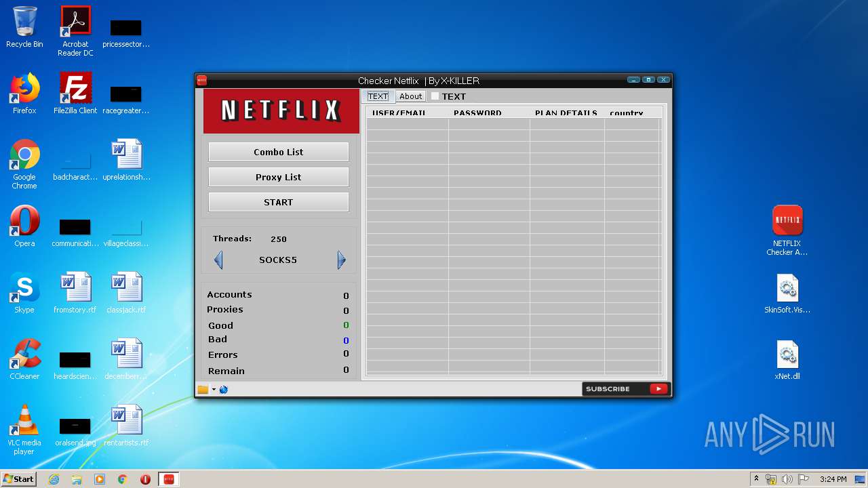868x488 pixels.
Task: Minimize the Checker Netflix window
Action: coord(633,80)
